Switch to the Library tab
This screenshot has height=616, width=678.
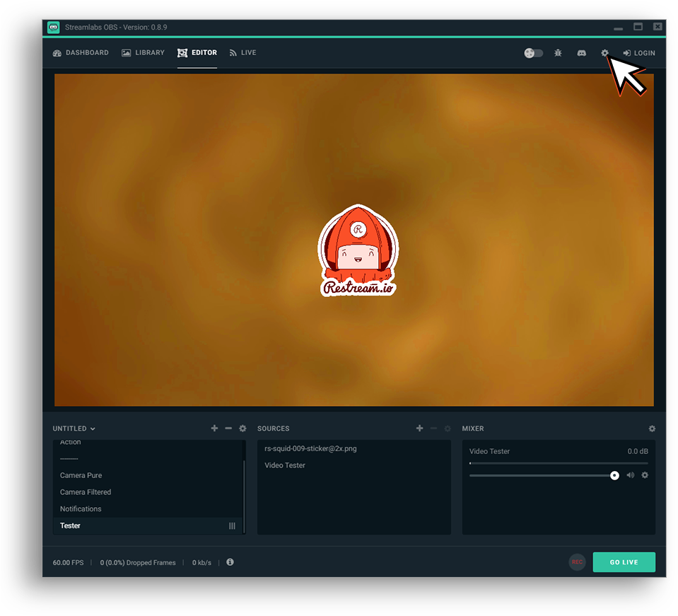(x=143, y=53)
